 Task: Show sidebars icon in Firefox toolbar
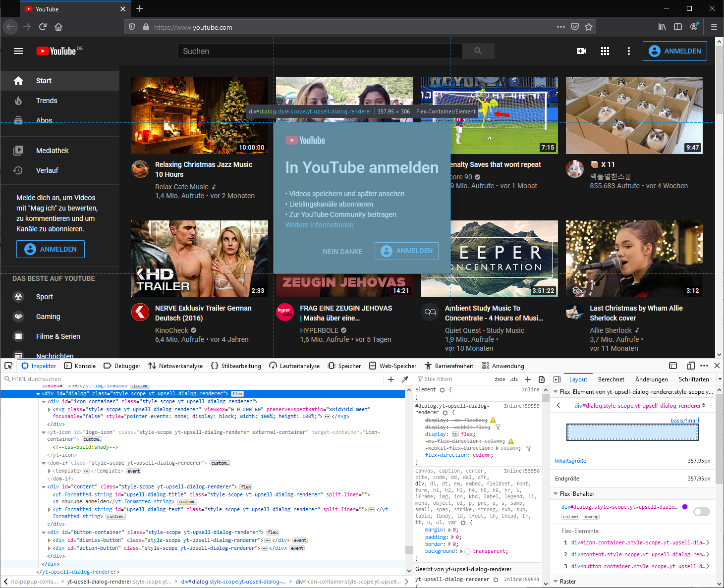click(x=678, y=27)
